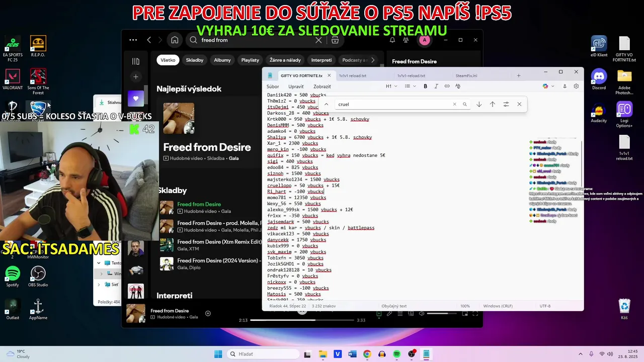The height and width of the screenshot is (362, 644).
Task: Add Freed from Desire to Liked Songs
Action: click(x=208, y=313)
